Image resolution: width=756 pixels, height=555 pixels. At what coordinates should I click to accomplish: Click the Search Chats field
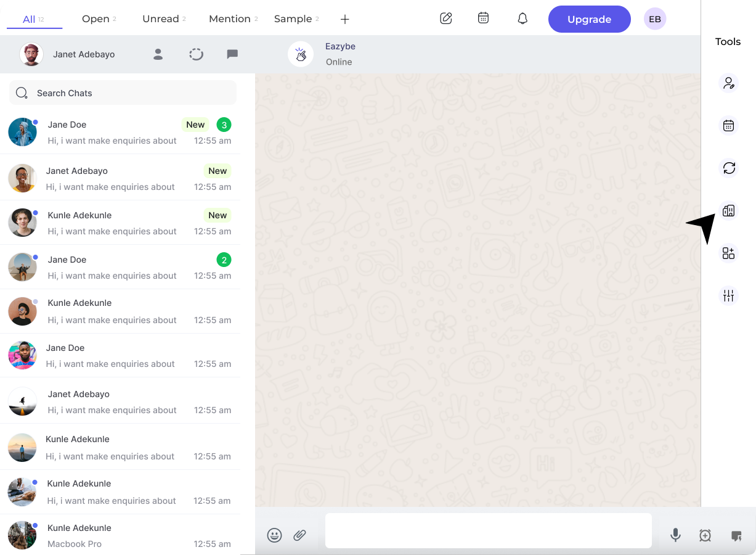click(x=123, y=92)
